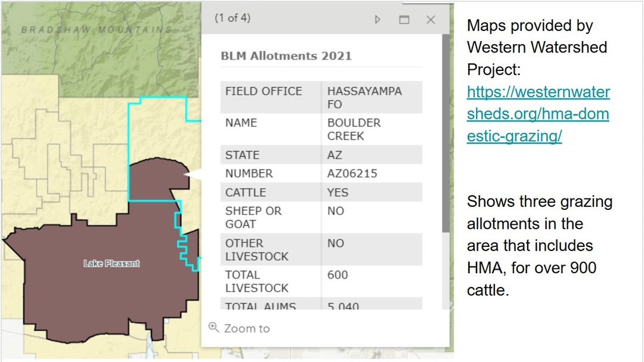Screen dimensions: 644x362
Task: Click the STATE row AZ value
Action: (x=335, y=155)
